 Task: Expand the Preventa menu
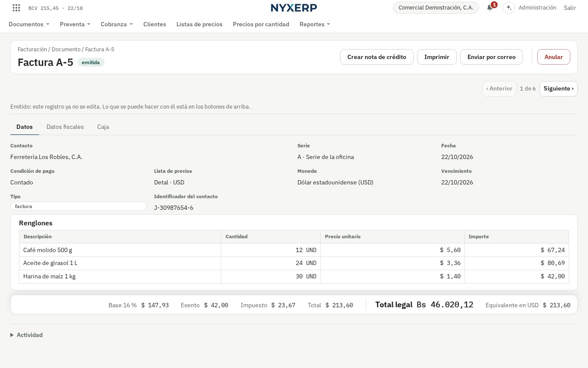point(75,24)
